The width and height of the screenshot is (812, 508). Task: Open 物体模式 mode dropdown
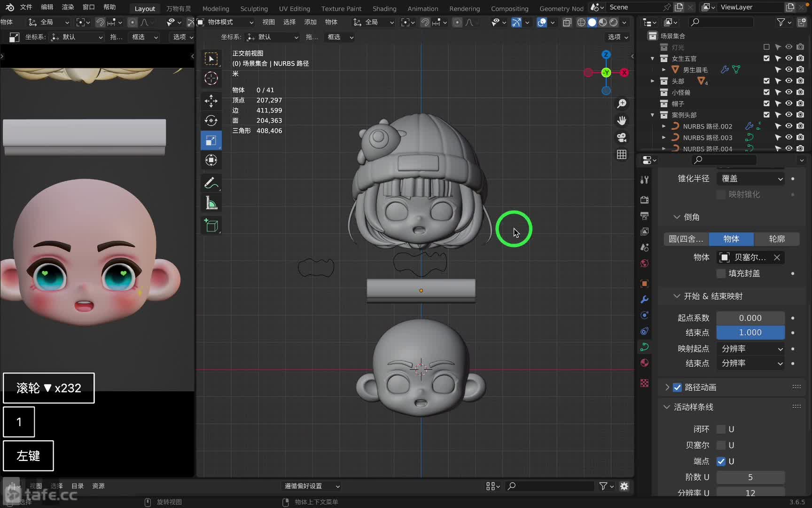pyautogui.click(x=226, y=22)
